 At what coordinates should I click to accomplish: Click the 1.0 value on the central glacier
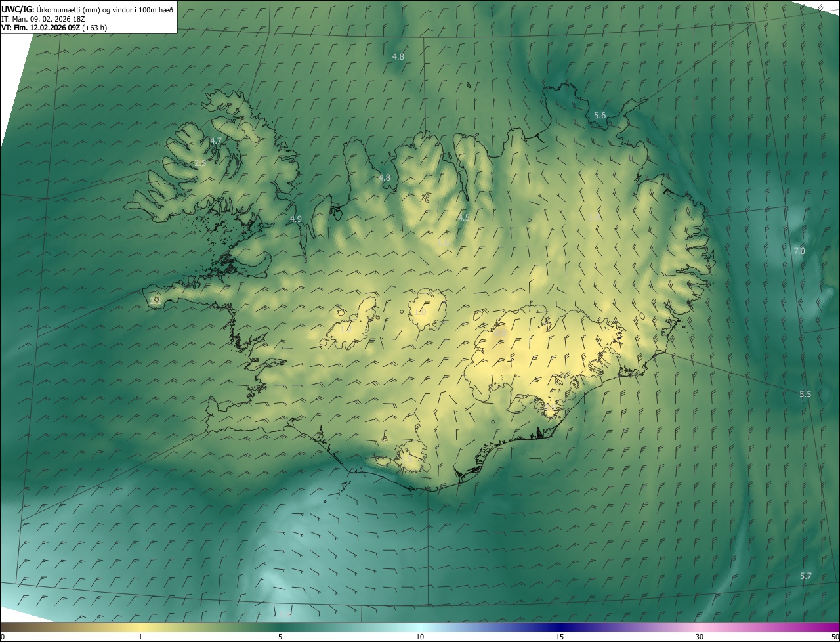pyautogui.click(x=420, y=312)
